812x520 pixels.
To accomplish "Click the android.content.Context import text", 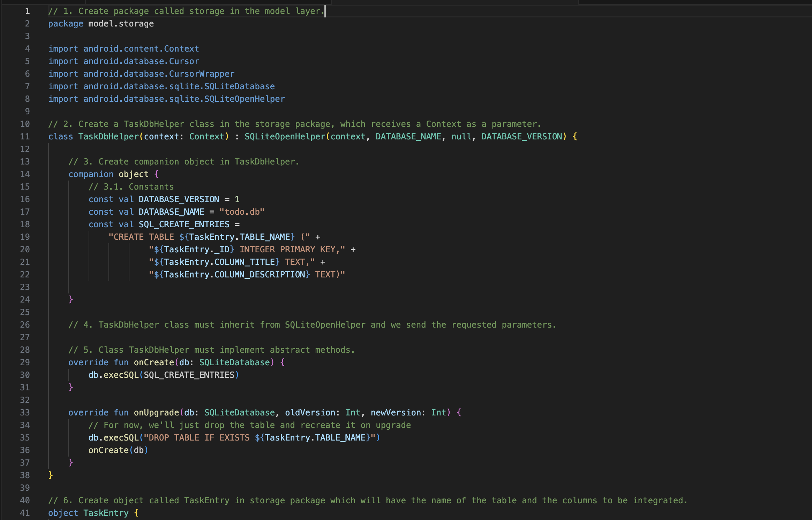I will coord(141,49).
